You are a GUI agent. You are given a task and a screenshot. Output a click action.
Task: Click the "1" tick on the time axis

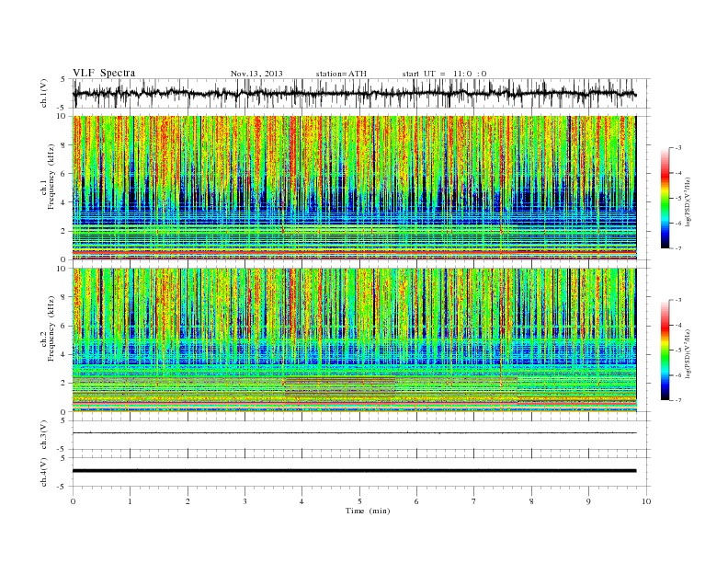point(130,501)
